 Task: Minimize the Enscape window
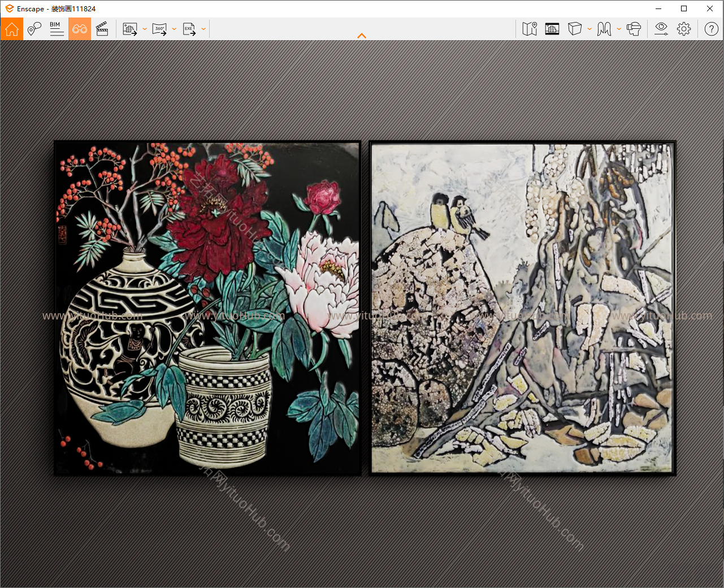click(658, 8)
